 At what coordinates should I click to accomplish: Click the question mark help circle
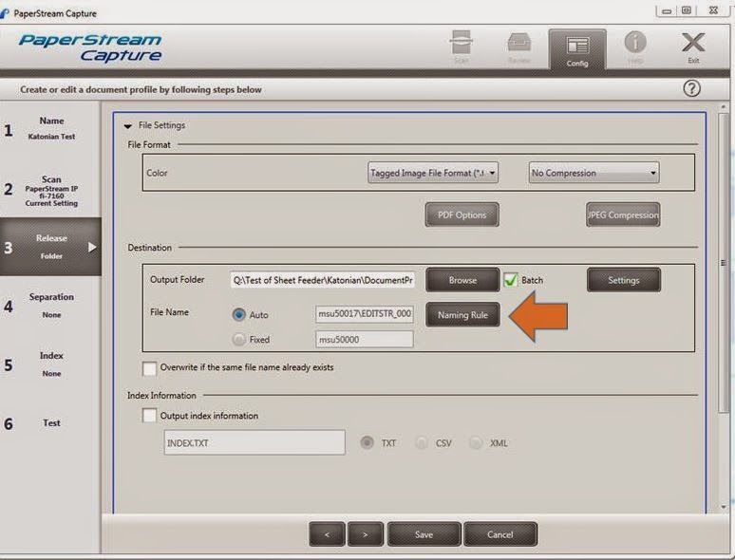click(x=691, y=88)
